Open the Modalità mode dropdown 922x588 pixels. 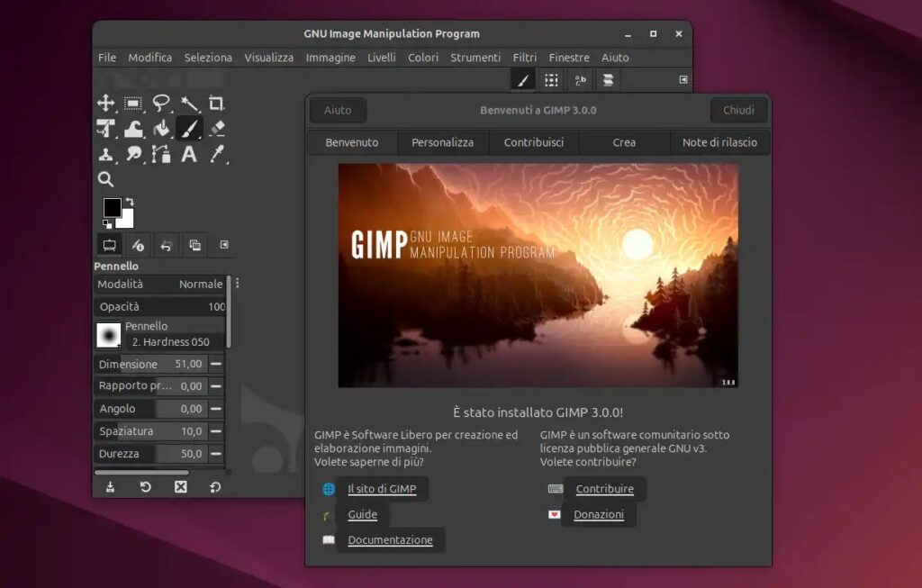[198, 284]
